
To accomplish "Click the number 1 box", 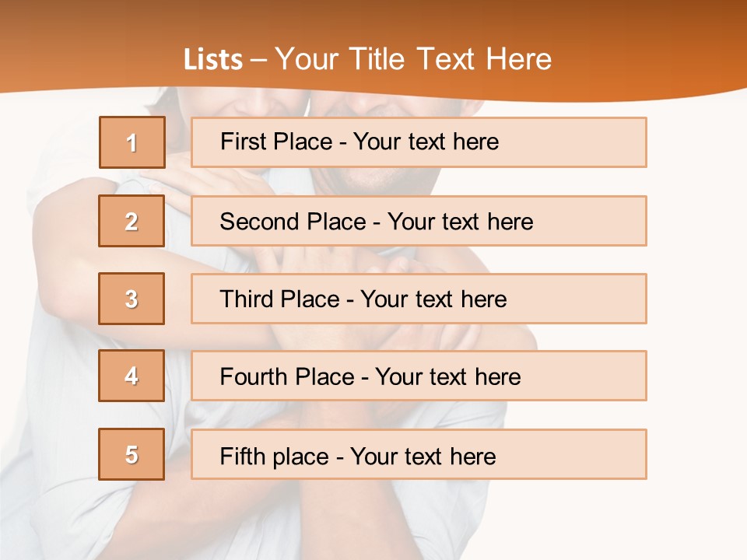I will click(132, 142).
